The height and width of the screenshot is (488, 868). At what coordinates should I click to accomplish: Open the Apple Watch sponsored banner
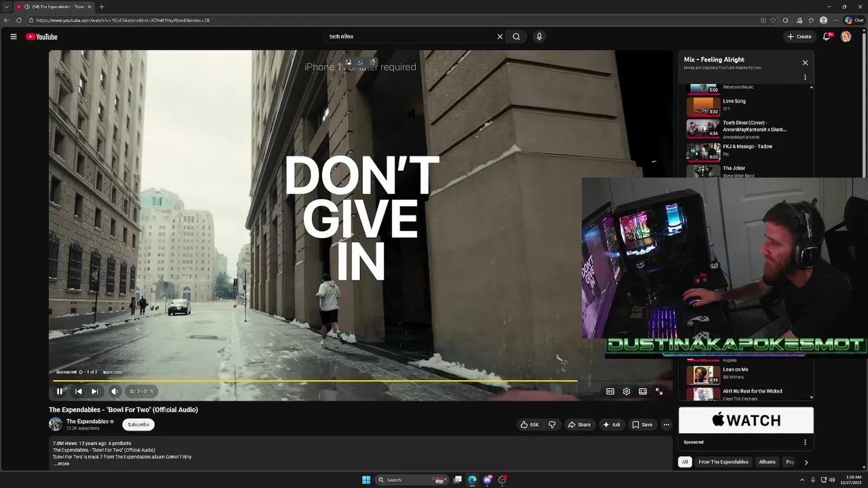pyautogui.click(x=746, y=420)
